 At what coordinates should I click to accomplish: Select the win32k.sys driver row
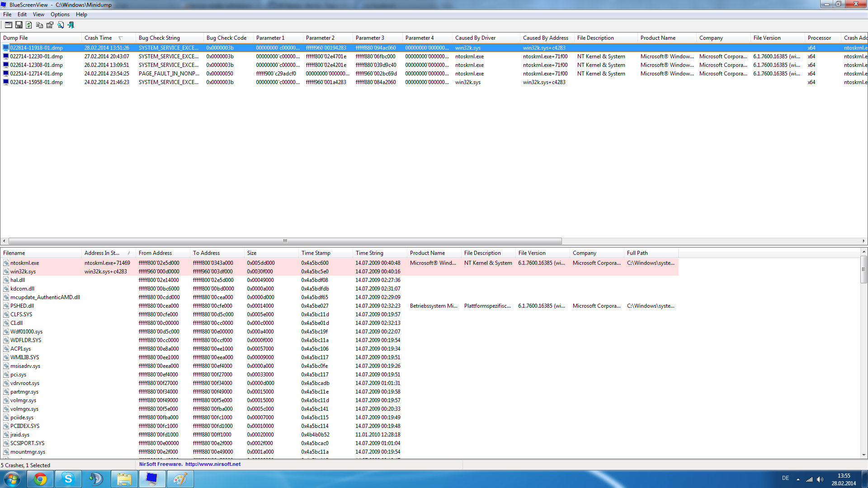click(x=23, y=272)
